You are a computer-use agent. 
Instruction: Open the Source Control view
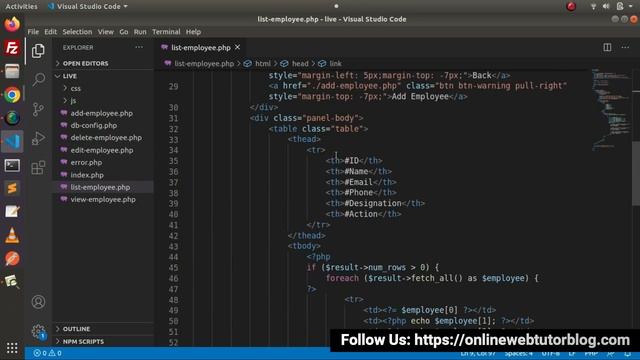point(38,109)
